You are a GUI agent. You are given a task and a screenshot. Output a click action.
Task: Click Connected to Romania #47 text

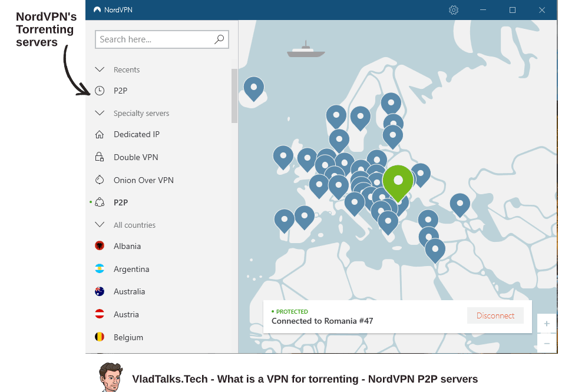tap(322, 321)
